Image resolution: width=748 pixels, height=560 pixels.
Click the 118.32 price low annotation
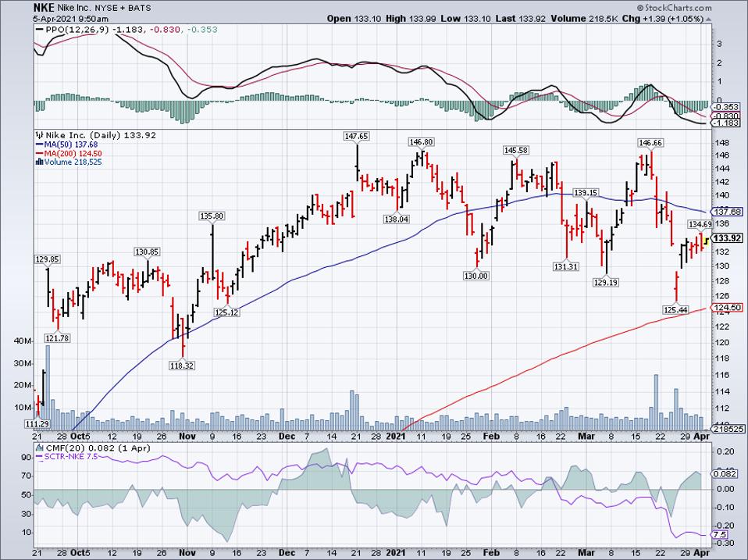point(182,366)
